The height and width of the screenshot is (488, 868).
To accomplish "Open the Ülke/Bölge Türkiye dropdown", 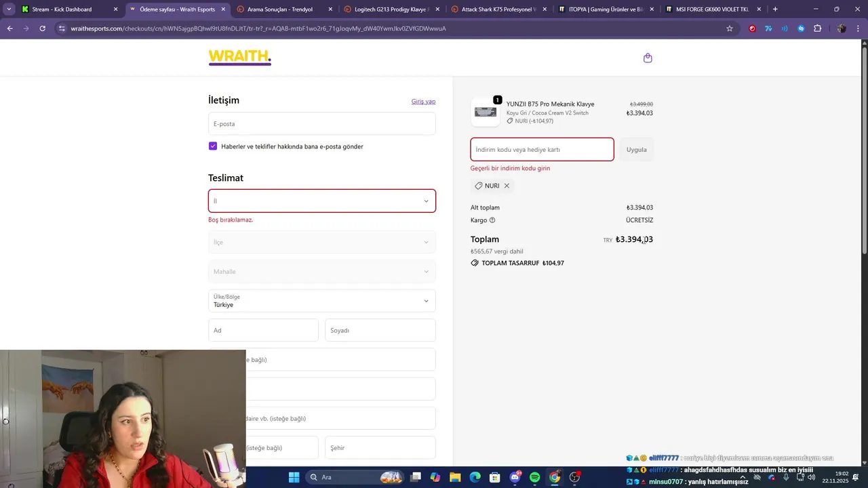I will point(322,301).
